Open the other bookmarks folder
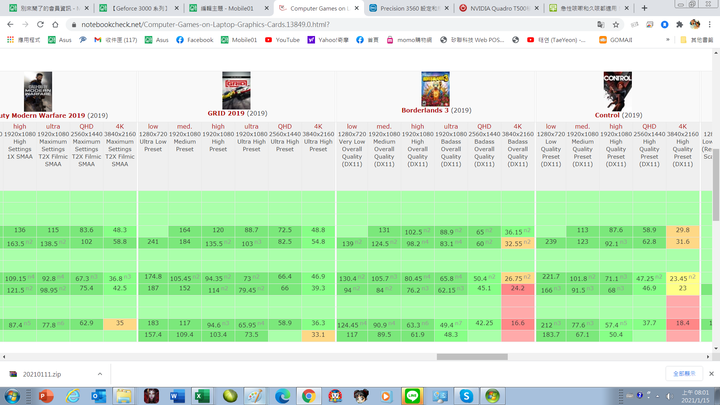This screenshot has height=405, width=720. [697, 40]
